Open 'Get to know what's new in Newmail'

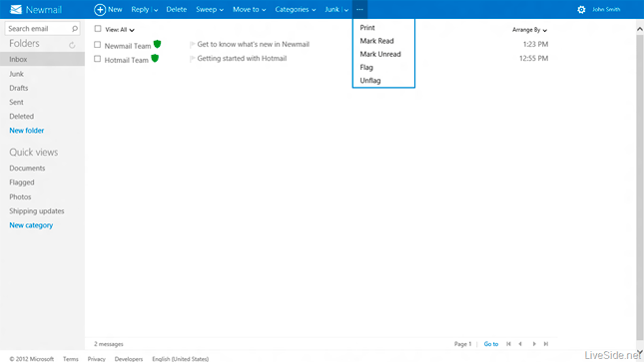254,44
